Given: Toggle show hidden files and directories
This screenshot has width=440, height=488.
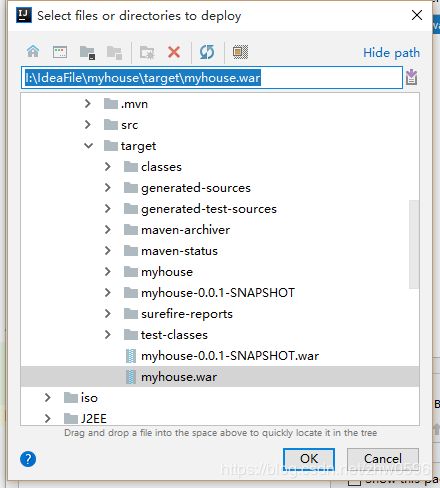Looking at the screenshot, I should click(x=240, y=52).
